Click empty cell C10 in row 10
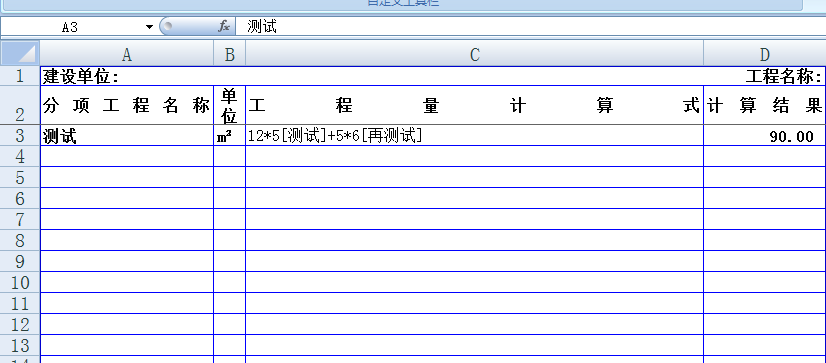This screenshot has width=826, height=363. tap(475, 283)
